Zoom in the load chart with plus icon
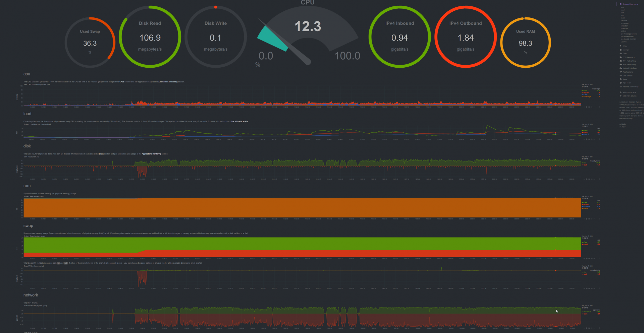 click(x=592, y=139)
